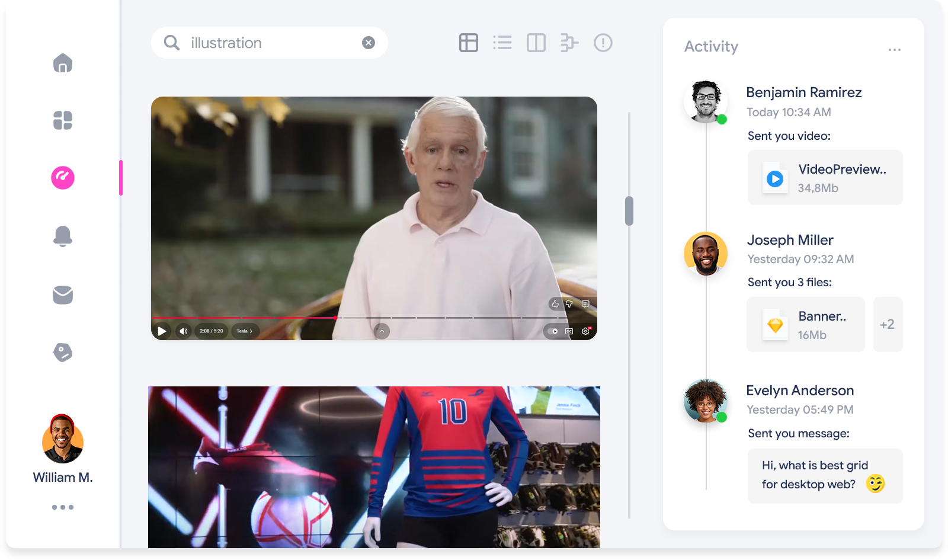Switch to list view layout
This screenshot has width=948, height=560.
tap(502, 43)
